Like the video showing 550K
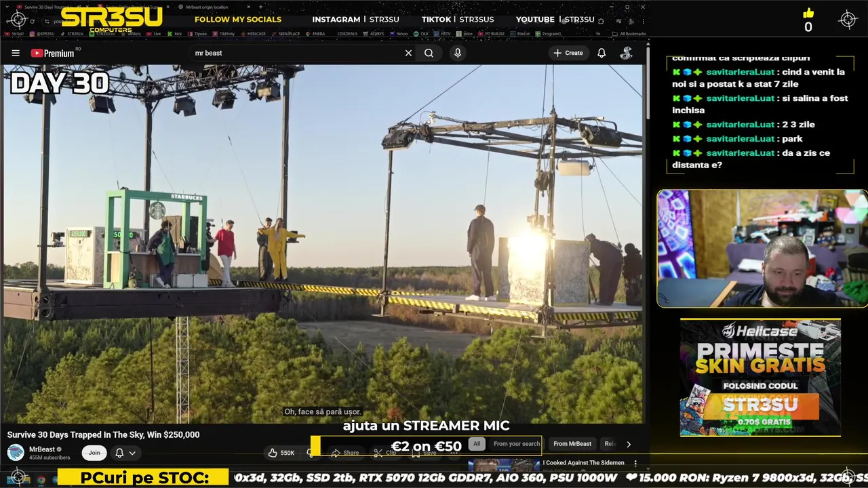This screenshot has width=868, height=488. click(282, 453)
